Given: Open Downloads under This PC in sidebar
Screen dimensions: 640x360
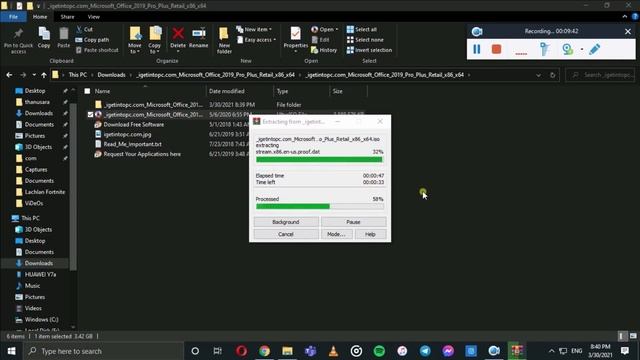Looking at the screenshot, I should point(38,263).
